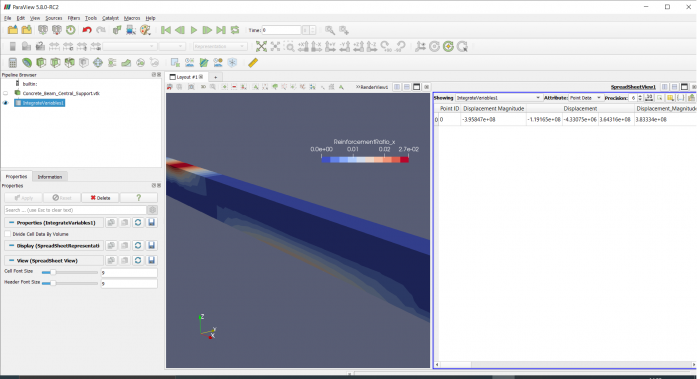Open the Showing IntegrateVariables1 dropdown
The width and height of the screenshot is (700, 379).
click(498, 98)
